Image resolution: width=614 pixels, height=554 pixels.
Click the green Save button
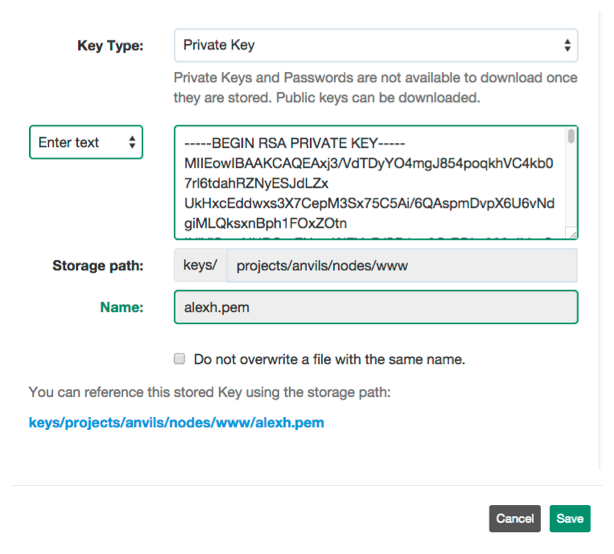[570, 519]
